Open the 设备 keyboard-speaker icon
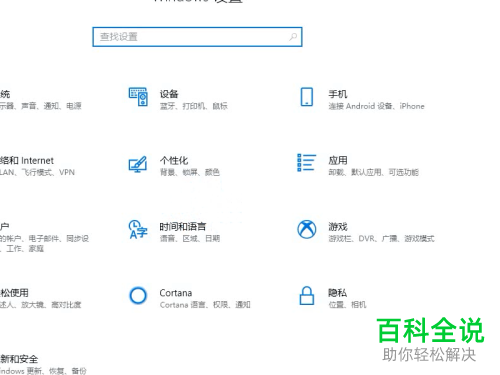 click(138, 97)
